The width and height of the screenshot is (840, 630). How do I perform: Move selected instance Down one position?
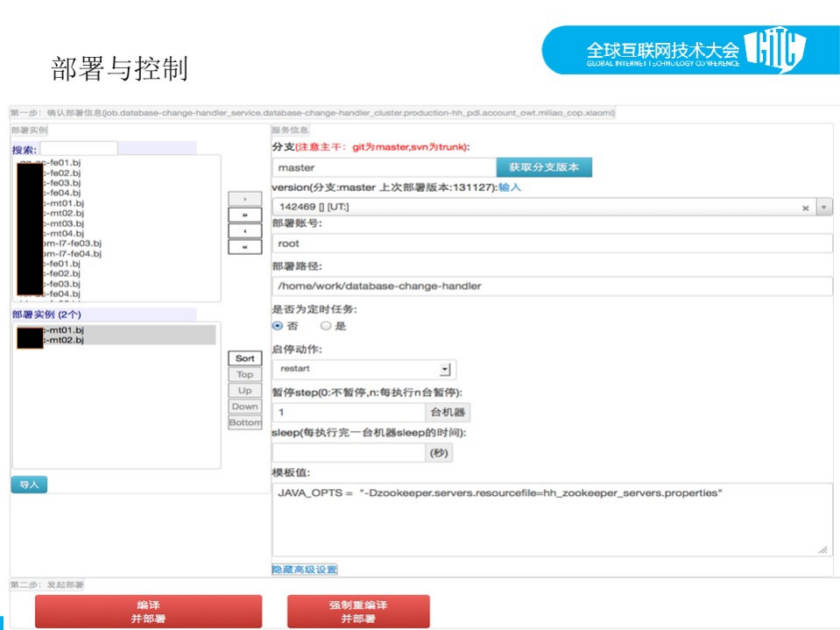pyautogui.click(x=244, y=406)
